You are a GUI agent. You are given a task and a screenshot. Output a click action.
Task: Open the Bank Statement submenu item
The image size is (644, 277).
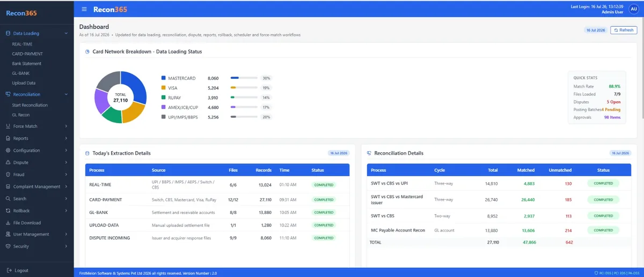tap(27, 64)
